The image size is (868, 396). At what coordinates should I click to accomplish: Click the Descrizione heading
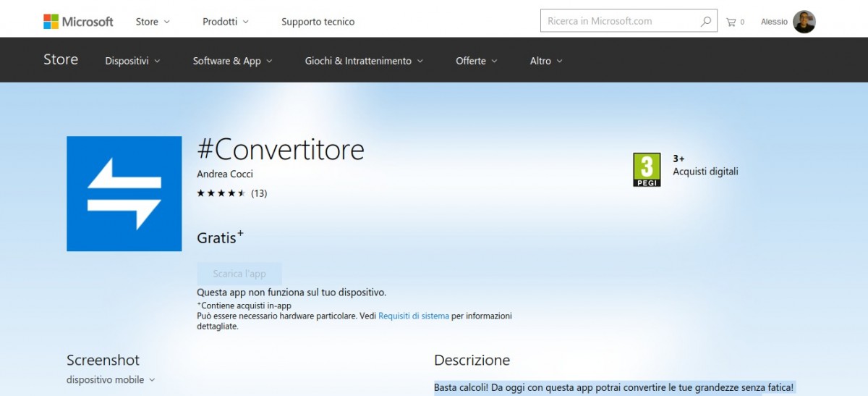pyautogui.click(x=472, y=360)
